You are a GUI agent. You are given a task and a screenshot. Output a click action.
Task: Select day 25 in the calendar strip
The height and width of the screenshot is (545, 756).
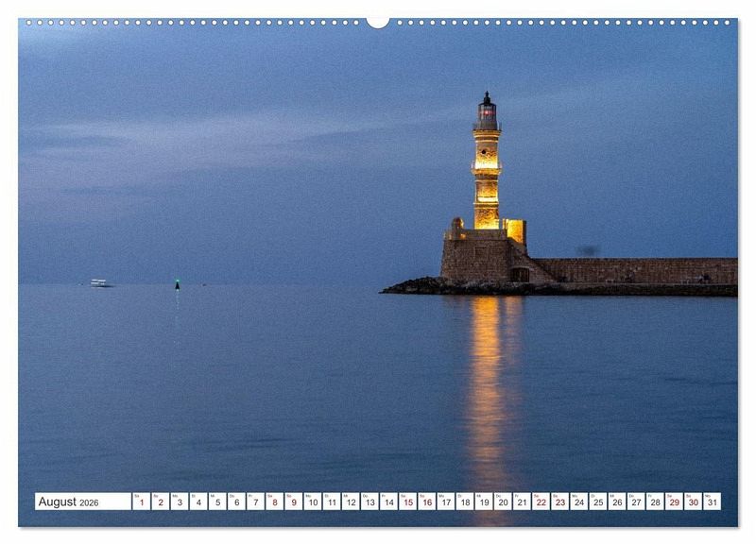(598, 502)
